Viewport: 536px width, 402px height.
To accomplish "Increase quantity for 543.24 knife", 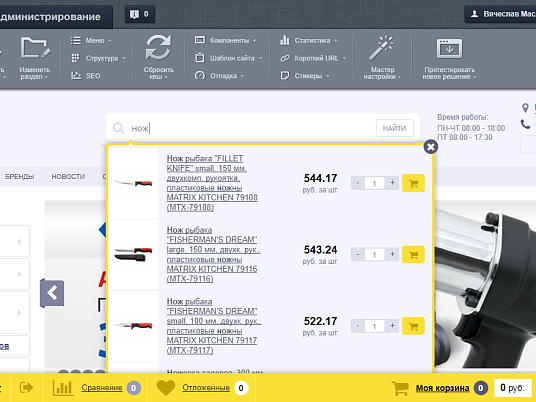I will pyautogui.click(x=392, y=254).
